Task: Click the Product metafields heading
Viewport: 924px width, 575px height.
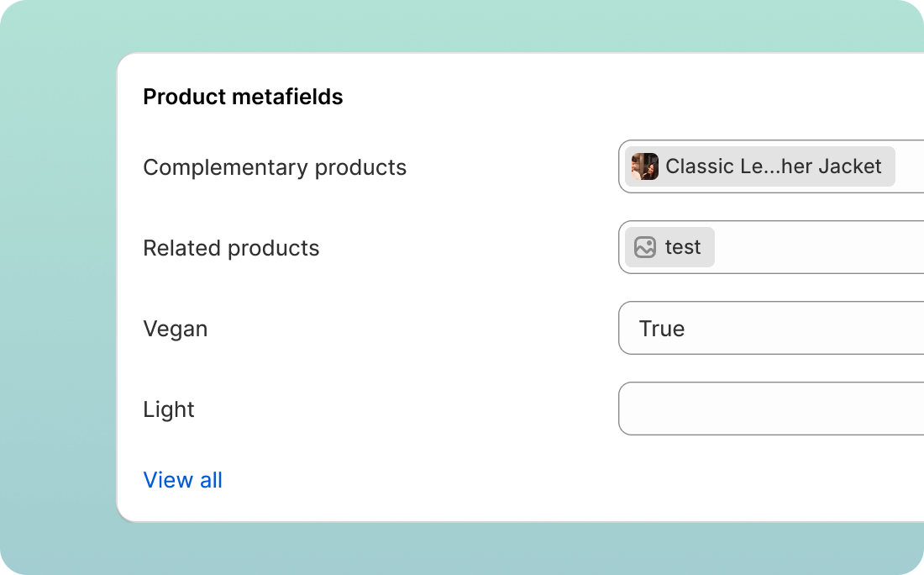Action: [x=243, y=97]
